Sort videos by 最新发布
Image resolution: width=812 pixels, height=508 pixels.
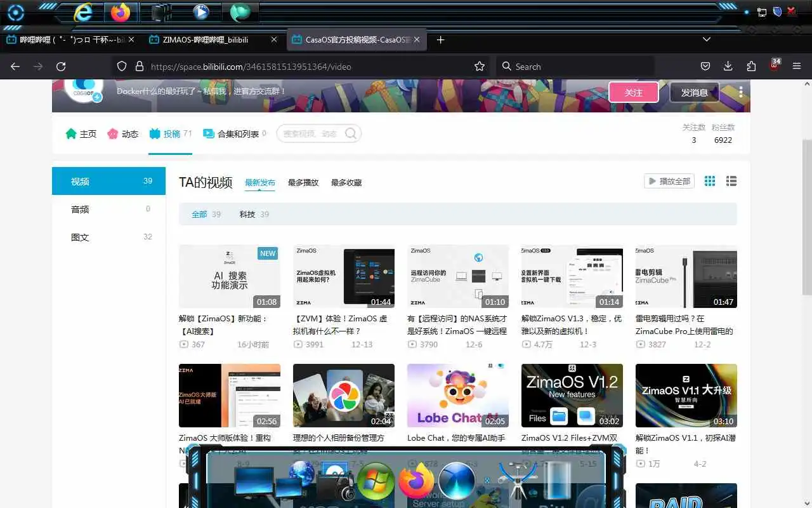[260, 183]
